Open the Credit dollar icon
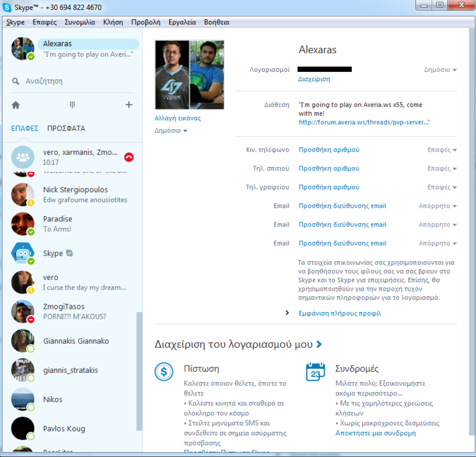The height and width of the screenshot is (457, 476). pyautogui.click(x=164, y=372)
